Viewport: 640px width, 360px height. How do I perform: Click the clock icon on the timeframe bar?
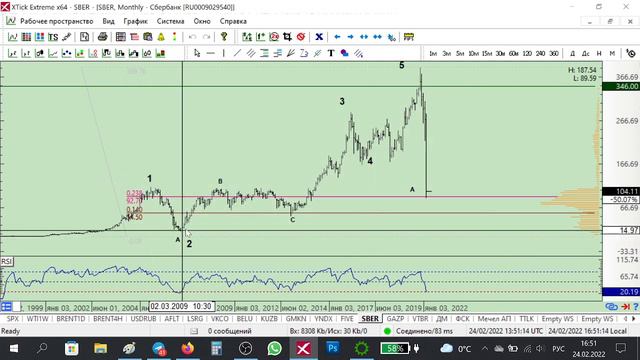point(631,53)
